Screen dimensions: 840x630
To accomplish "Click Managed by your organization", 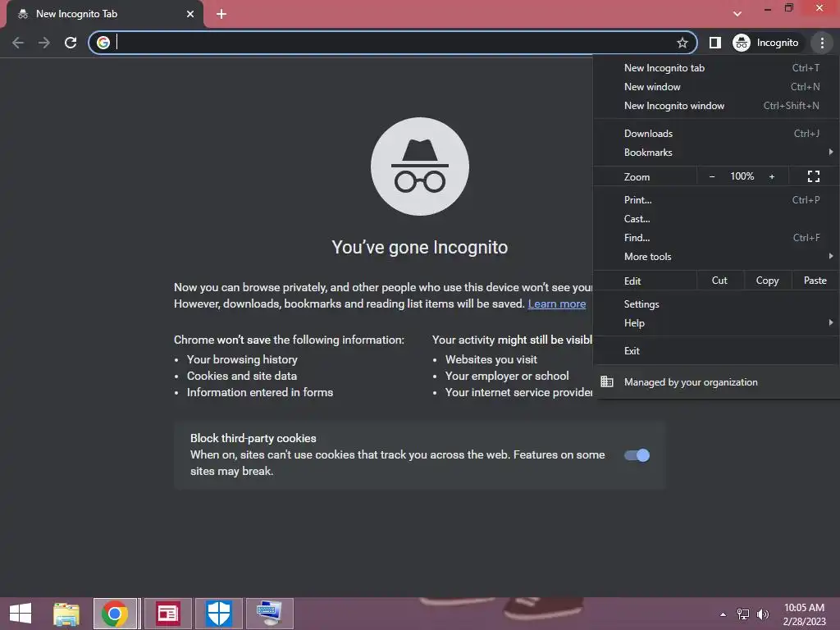I will [x=716, y=382].
